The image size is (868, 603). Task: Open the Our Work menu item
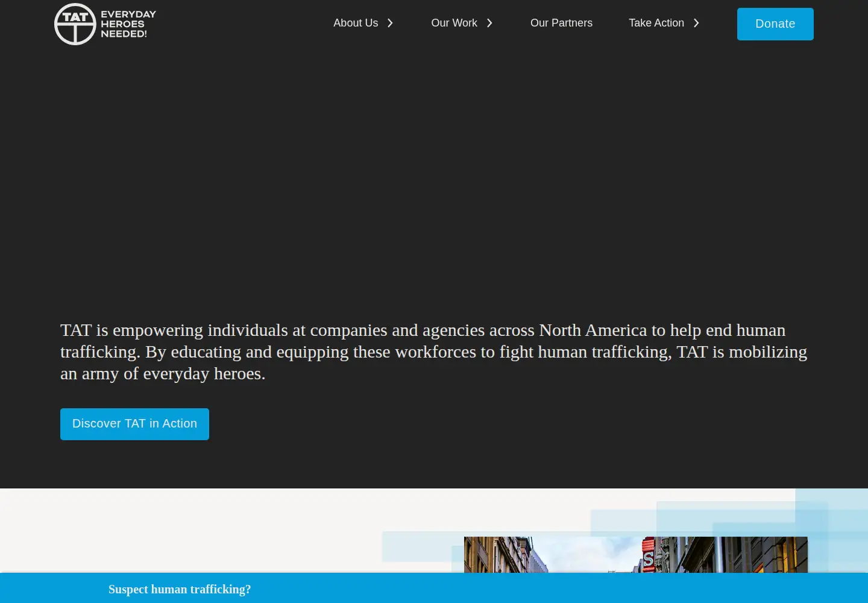[x=454, y=23]
